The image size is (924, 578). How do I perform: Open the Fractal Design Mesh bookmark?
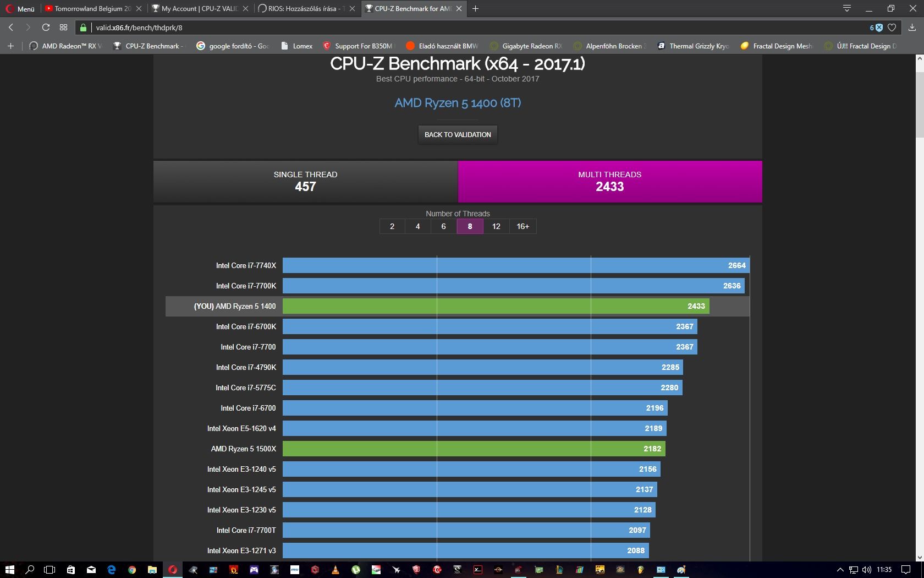777,46
